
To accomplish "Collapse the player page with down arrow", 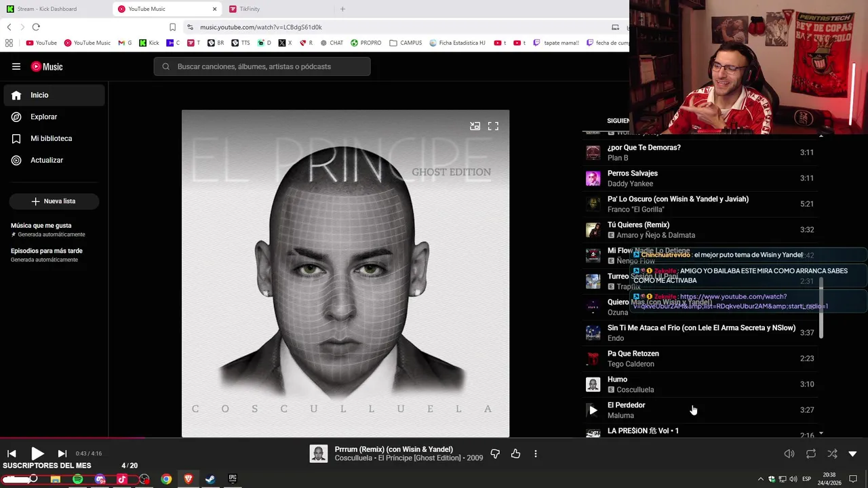I will click(853, 453).
